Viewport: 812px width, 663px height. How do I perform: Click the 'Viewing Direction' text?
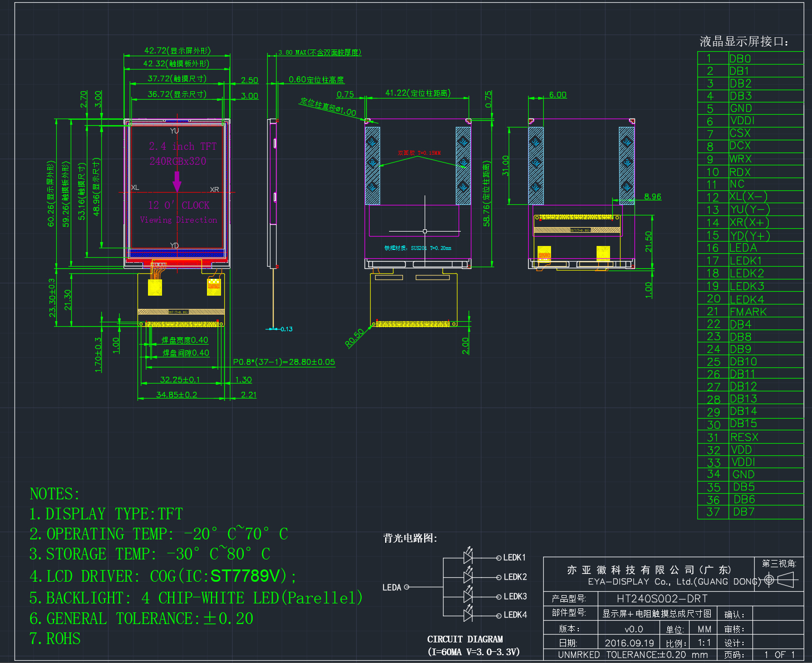(179, 220)
